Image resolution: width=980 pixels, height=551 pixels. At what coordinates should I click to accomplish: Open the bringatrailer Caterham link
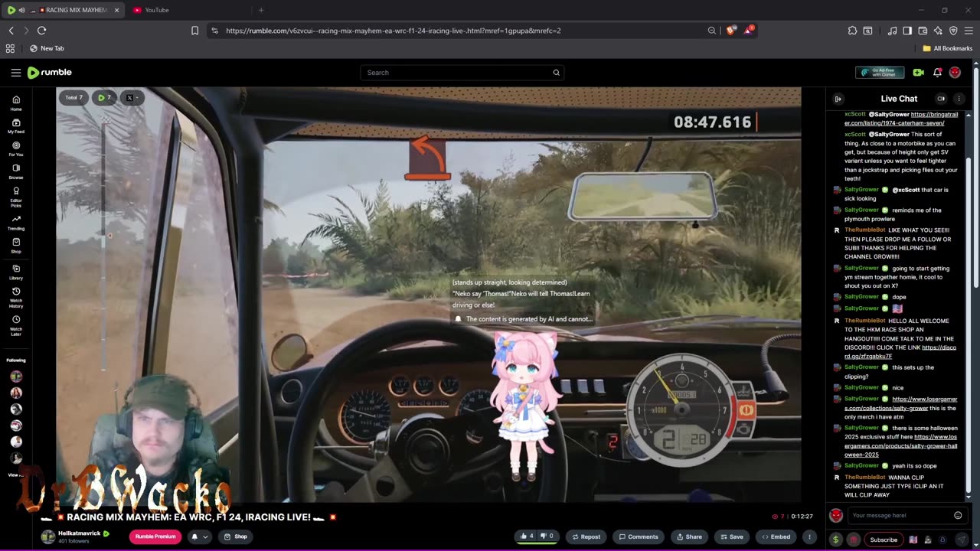[901, 119]
